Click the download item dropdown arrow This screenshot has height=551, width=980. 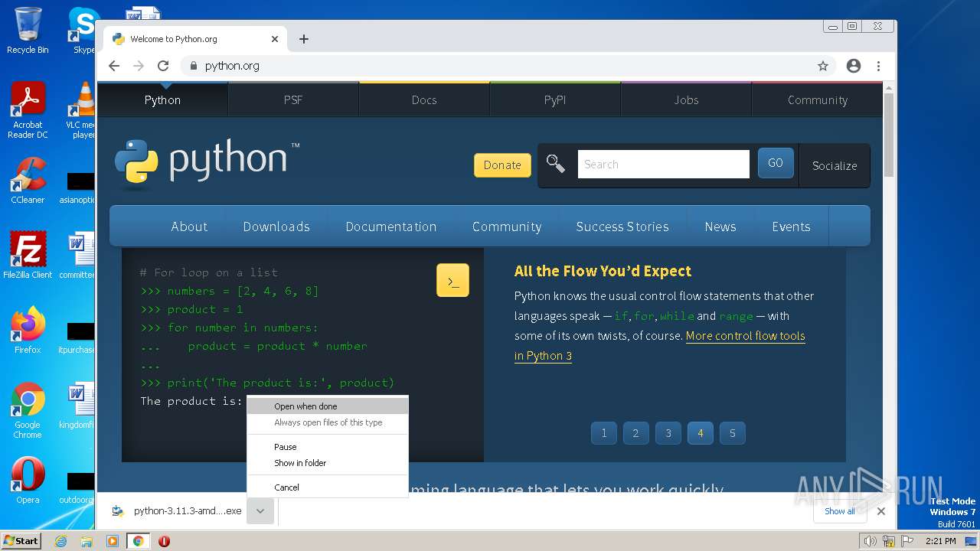260,511
